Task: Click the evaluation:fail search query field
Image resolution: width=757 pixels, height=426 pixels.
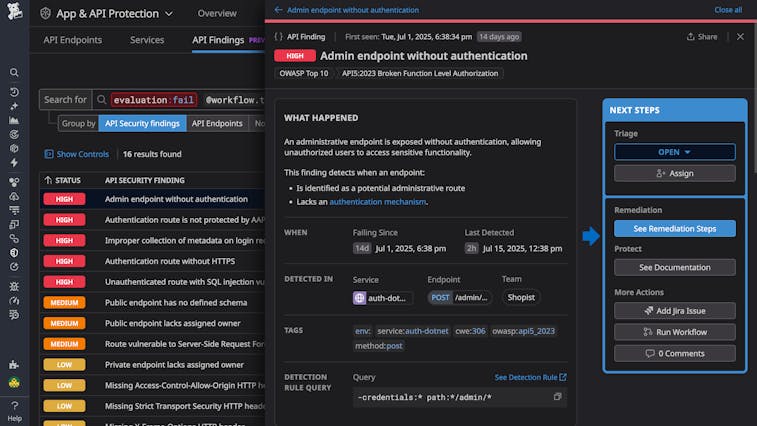Action: click(x=154, y=100)
